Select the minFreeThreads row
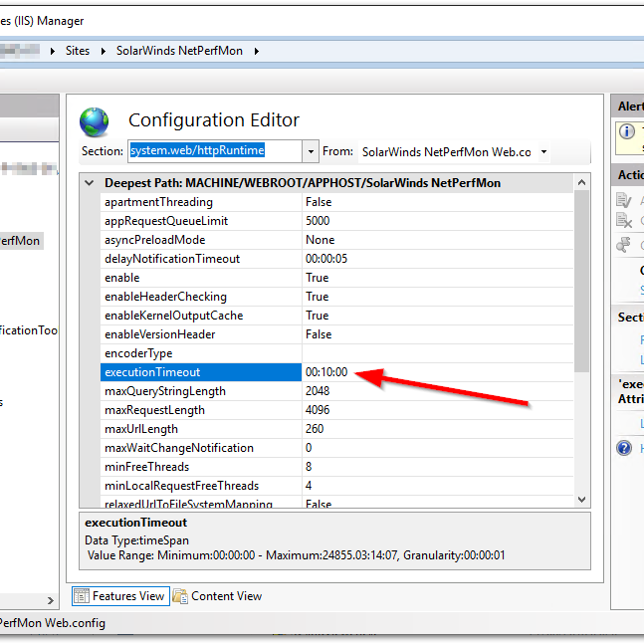This screenshot has width=644, height=644. tap(336, 467)
